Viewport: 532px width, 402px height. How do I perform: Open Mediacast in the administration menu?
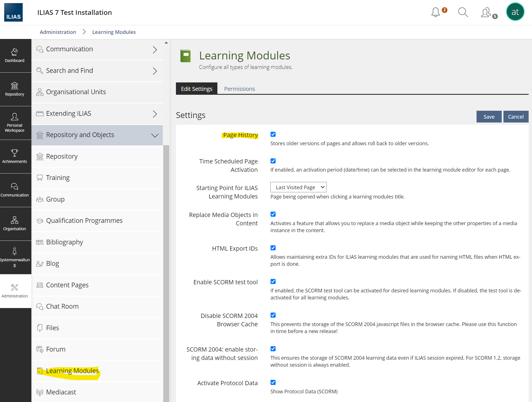[61, 392]
